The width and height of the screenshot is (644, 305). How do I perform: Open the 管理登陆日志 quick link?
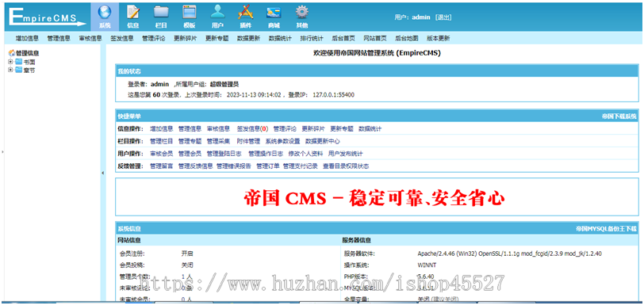tap(224, 154)
